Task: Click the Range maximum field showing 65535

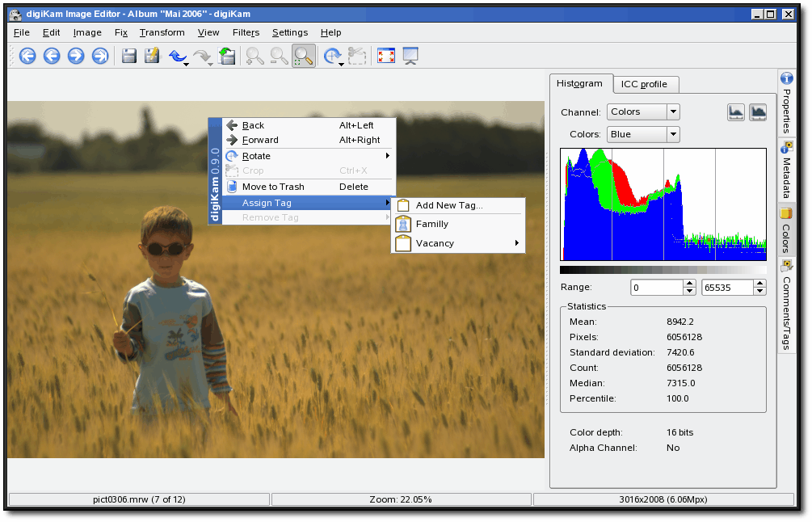Action: tap(728, 288)
